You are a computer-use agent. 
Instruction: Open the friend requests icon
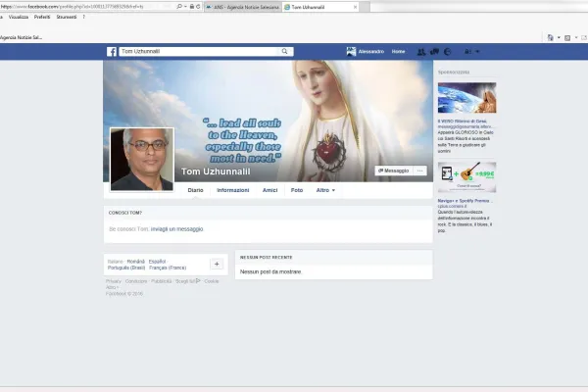point(420,51)
